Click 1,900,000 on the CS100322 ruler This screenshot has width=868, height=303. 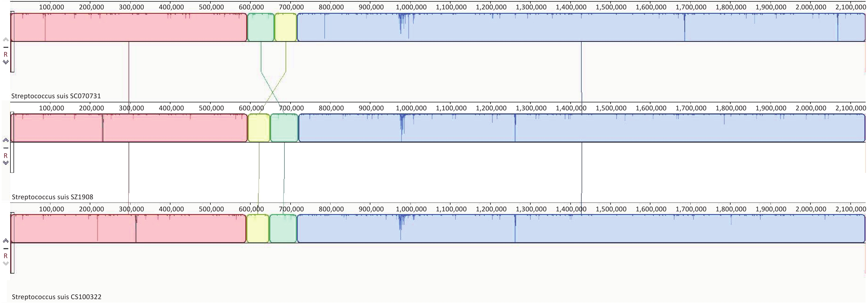pyautogui.click(x=771, y=209)
